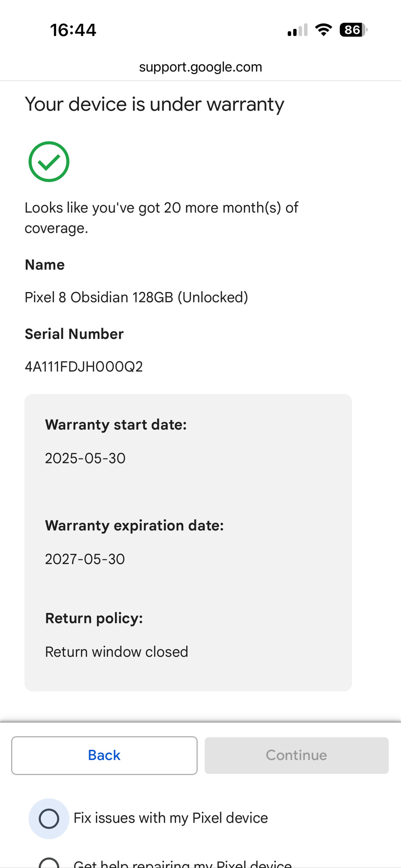Click the warranty start date 2025-05-30
The height and width of the screenshot is (868, 401).
(x=85, y=459)
